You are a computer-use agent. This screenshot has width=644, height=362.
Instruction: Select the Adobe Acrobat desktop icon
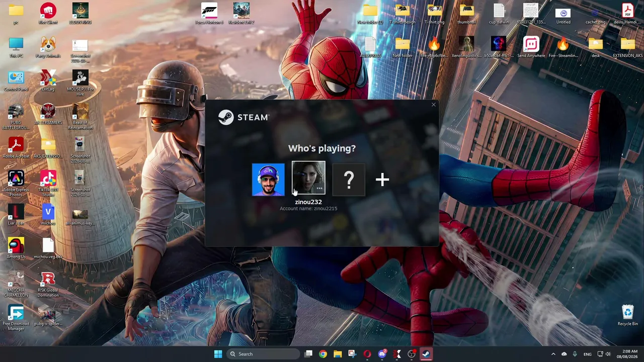coord(16,148)
